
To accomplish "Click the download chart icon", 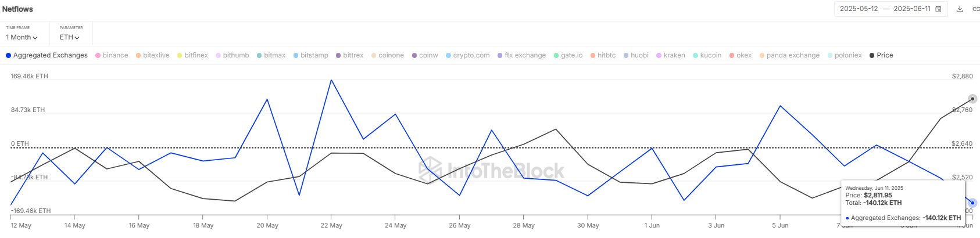I will coord(960,9).
